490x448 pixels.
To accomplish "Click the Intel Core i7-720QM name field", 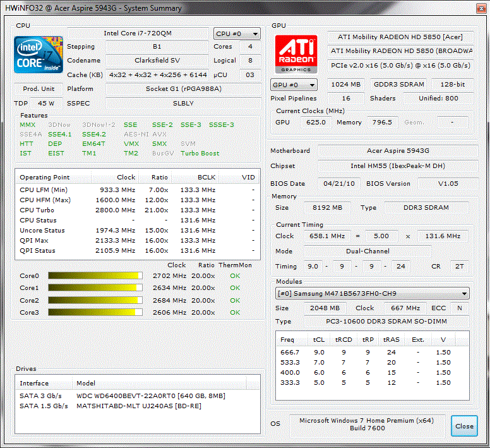I will [x=138, y=33].
